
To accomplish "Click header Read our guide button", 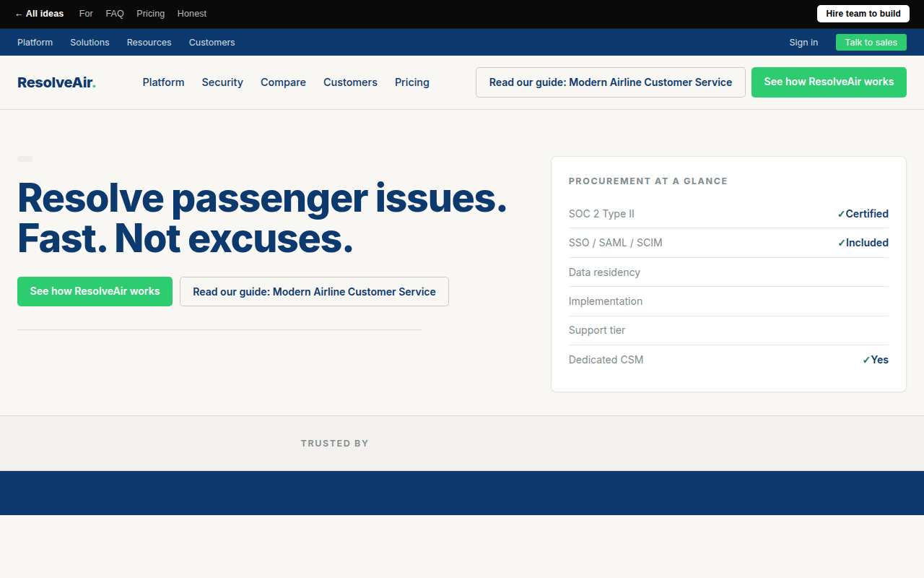I will click(611, 82).
